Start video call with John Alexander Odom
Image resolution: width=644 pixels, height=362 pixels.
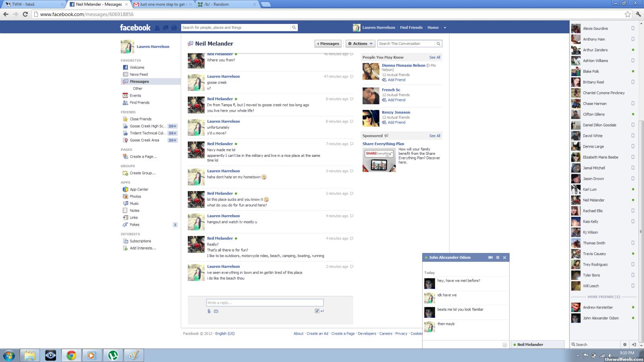pyautogui.click(x=490, y=257)
